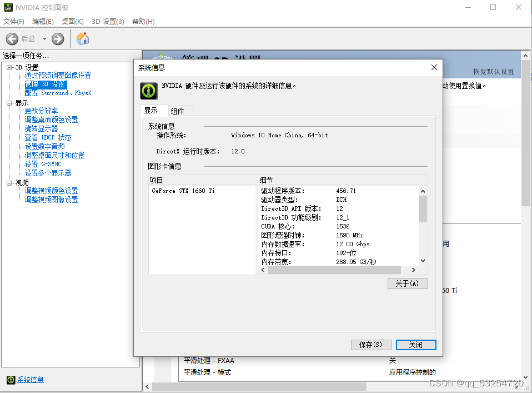Image resolution: width=532 pixels, height=393 pixels.
Task: Select 调整桌面尺寸和位置 in the tree
Action: pyautogui.click(x=54, y=155)
